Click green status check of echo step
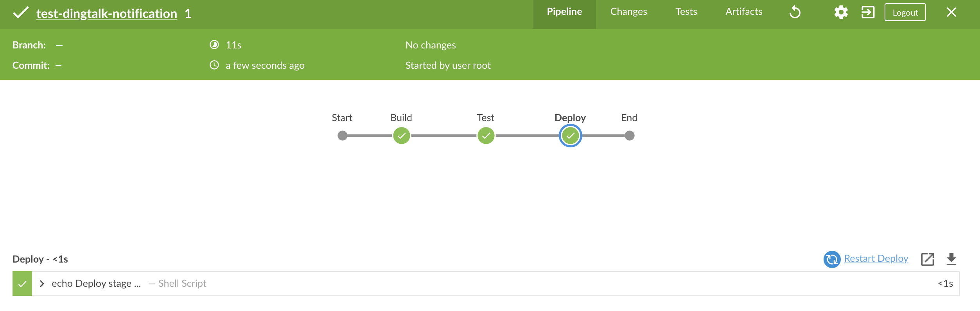The width and height of the screenshot is (980, 311). 22,284
